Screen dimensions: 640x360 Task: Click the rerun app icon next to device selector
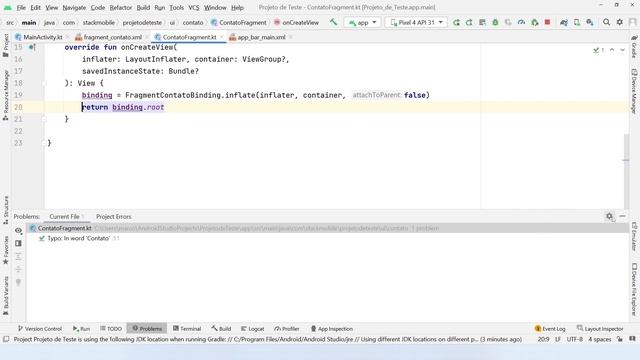coord(456,22)
